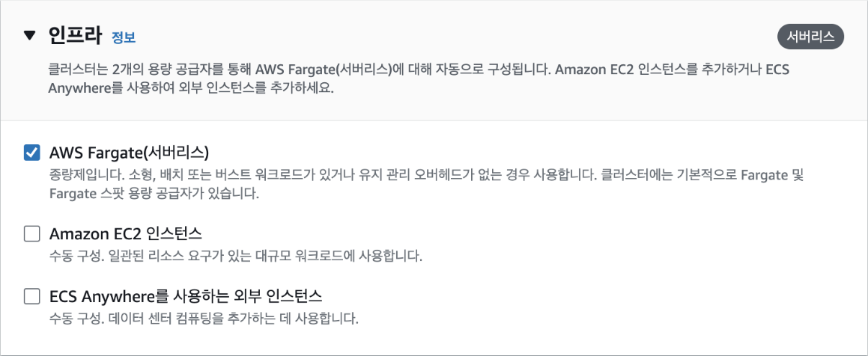Click the 인프라 section heading
This screenshot has height=356, width=868.
(x=76, y=37)
